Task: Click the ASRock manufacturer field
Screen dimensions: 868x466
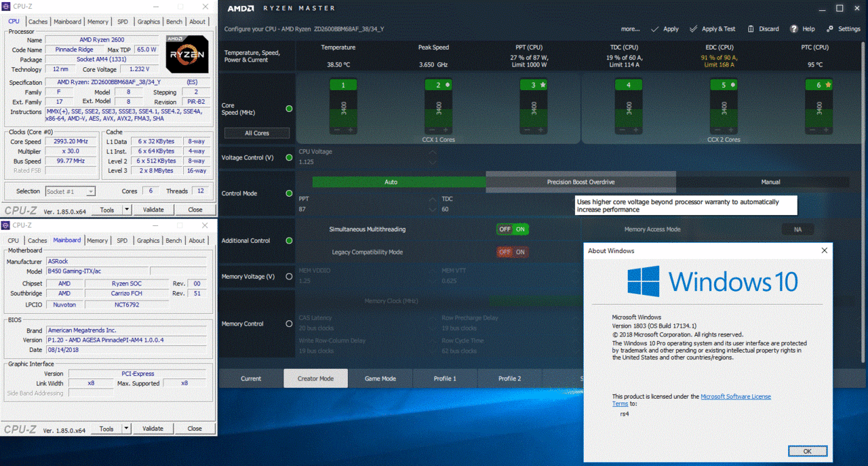Action: 126,261
